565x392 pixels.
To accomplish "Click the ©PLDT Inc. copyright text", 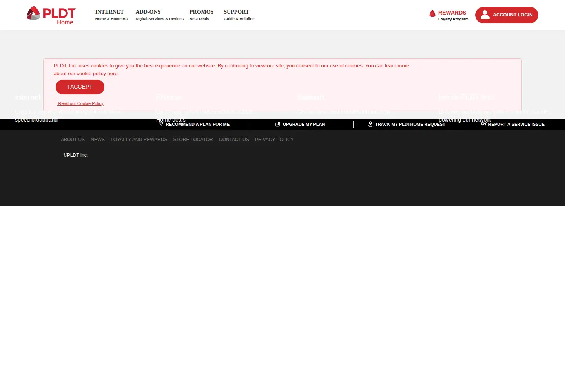I will (x=76, y=155).
